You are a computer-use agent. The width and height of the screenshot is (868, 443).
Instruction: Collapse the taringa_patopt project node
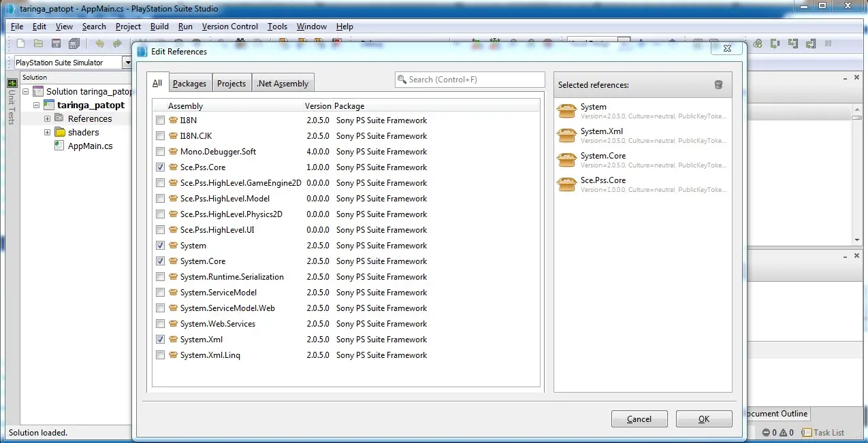click(36, 105)
